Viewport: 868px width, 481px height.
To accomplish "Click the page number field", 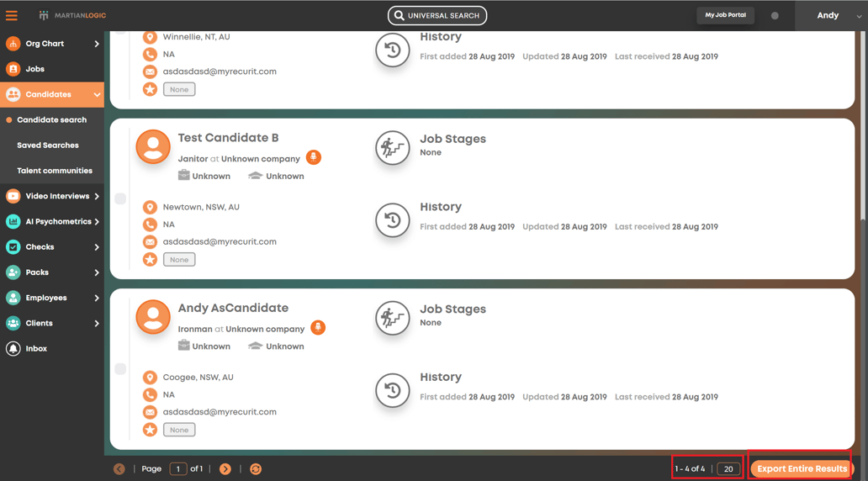I will pyautogui.click(x=177, y=469).
